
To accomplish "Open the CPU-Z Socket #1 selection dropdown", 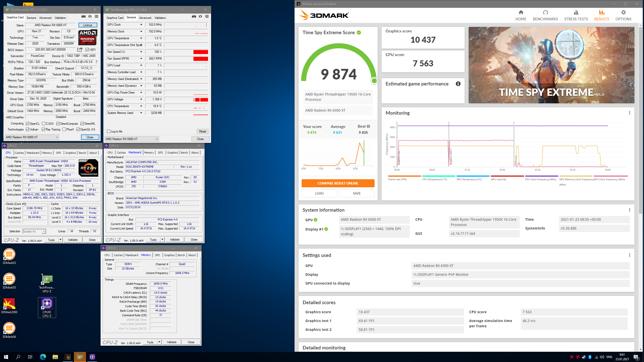I will click(x=34, y=231).
